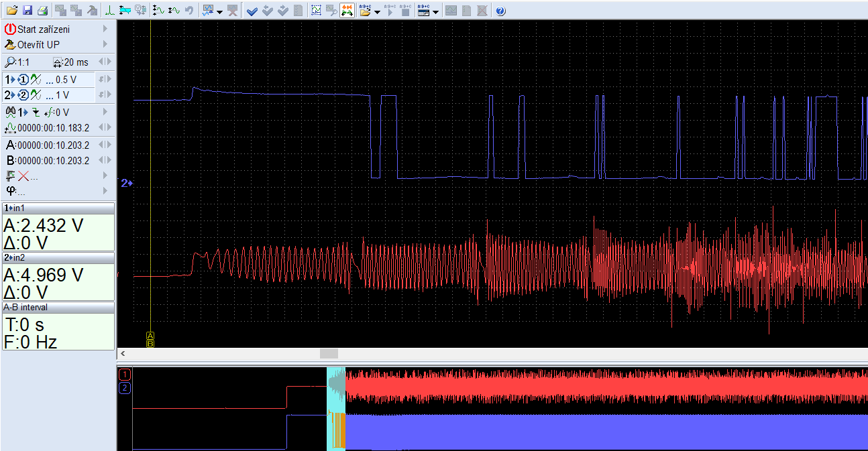The width and height of the screenshot is (868, 451).
Task: Toggle channel 2 marker in overview panel
Action: coord(125,388)
